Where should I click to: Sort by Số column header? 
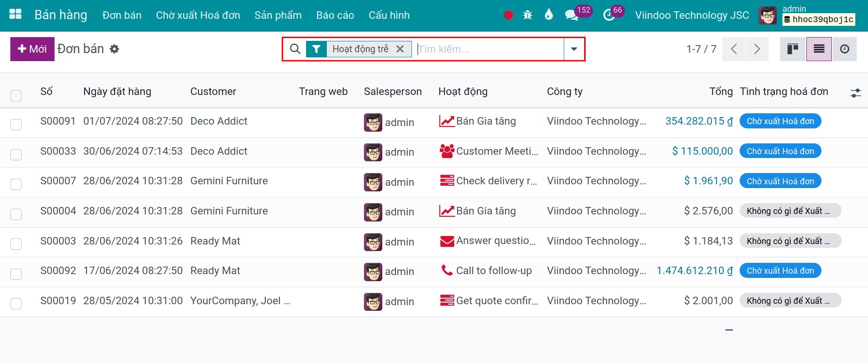tap(46, 92)
